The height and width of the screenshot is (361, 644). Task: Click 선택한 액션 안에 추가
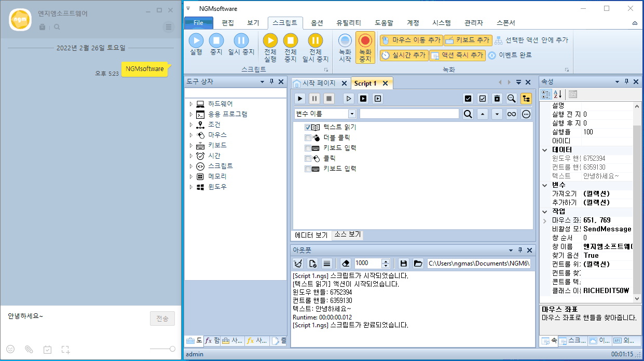tap(531, 40)
